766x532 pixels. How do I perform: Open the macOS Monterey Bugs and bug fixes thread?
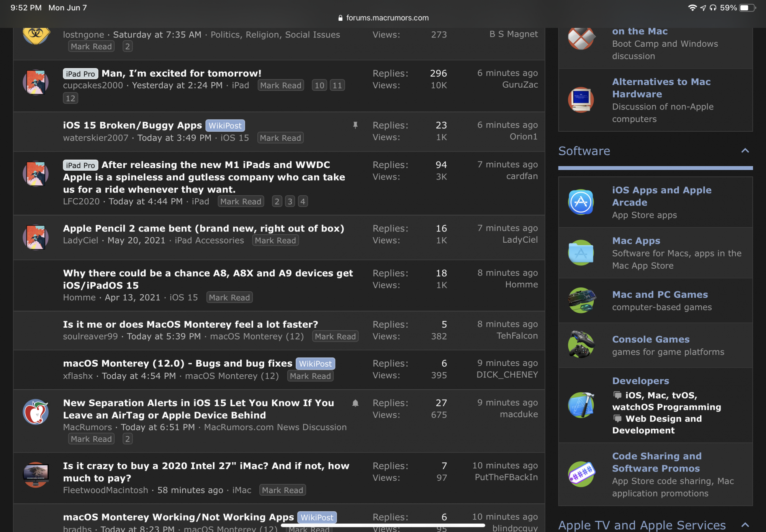pos(178,363)
